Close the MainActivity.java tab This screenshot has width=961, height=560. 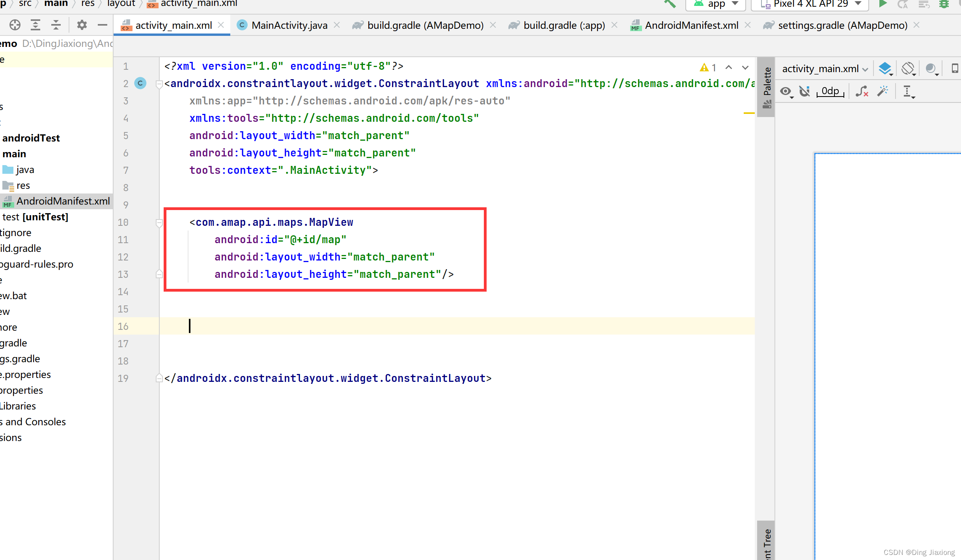(x=337, y=25)
